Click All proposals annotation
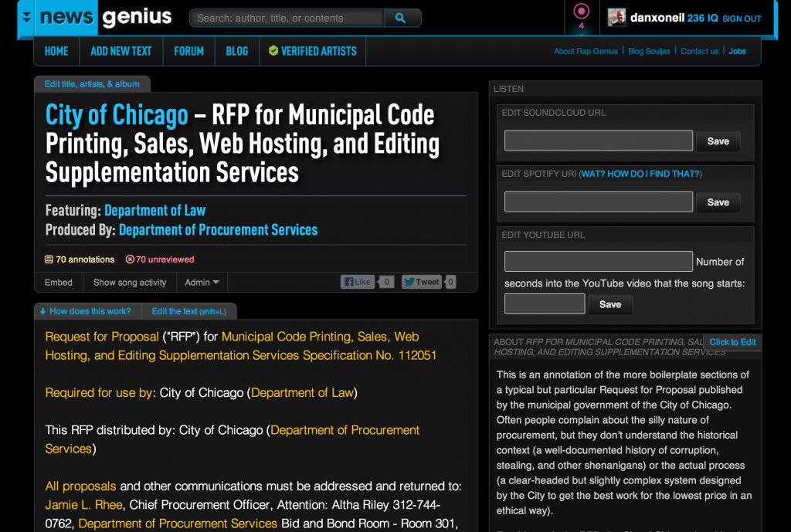This screenshot has width=791, height=532. 80,486
